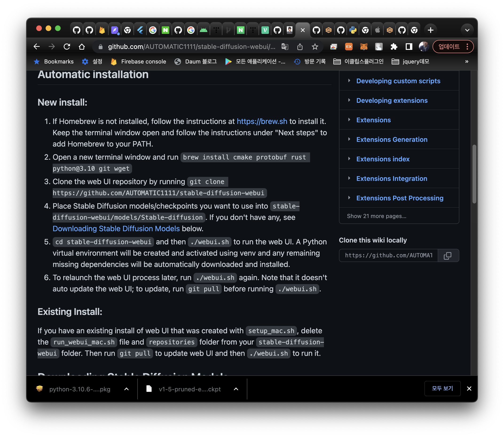Click the page's vertical scrollbar thumb
This screenshot has height=437, width=504.
[x=474, y=174]
